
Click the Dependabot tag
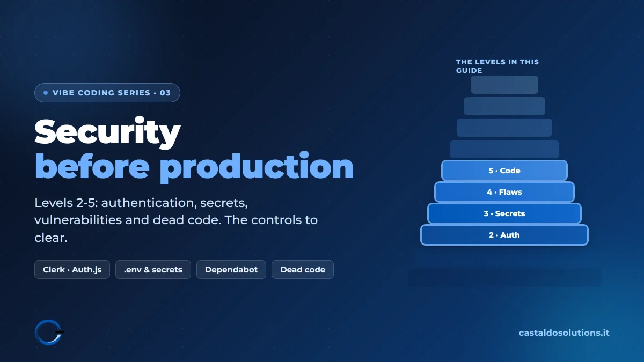point(231,270)
